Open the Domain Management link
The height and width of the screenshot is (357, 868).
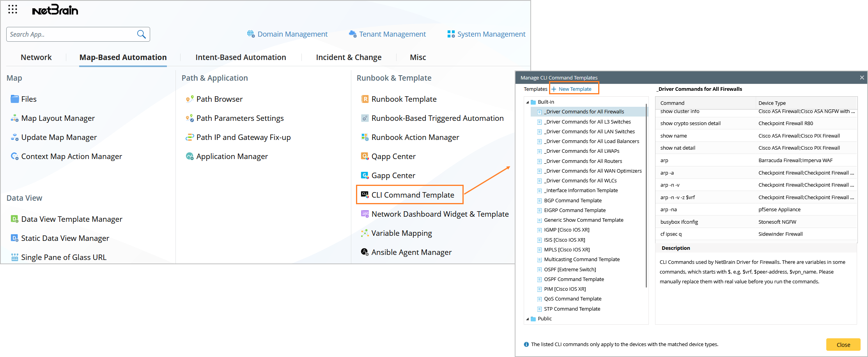pos(292,34)
